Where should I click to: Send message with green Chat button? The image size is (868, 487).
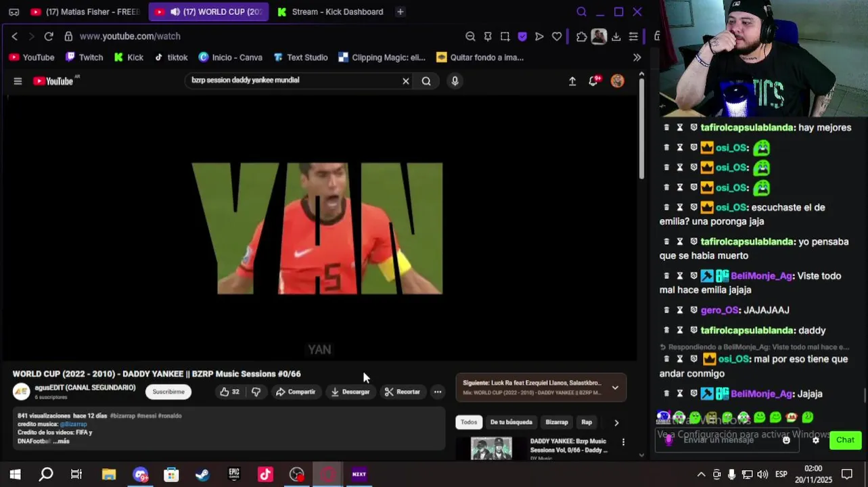[x=845, y=440]
